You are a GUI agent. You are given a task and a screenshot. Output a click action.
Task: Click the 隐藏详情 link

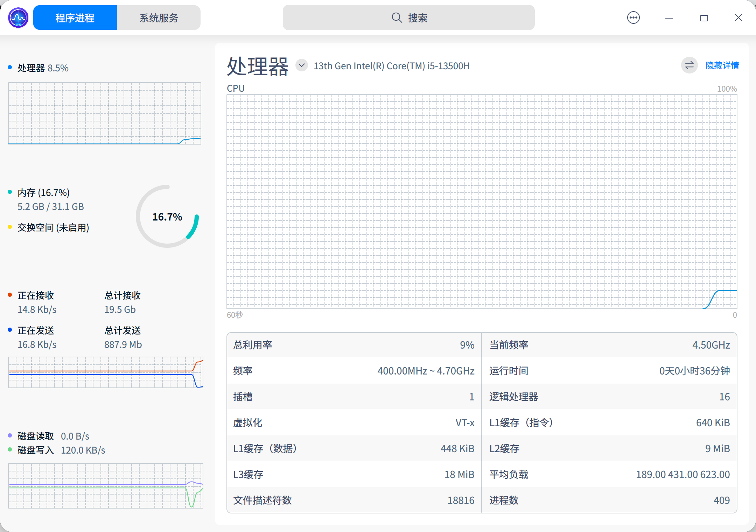[722, 65]
